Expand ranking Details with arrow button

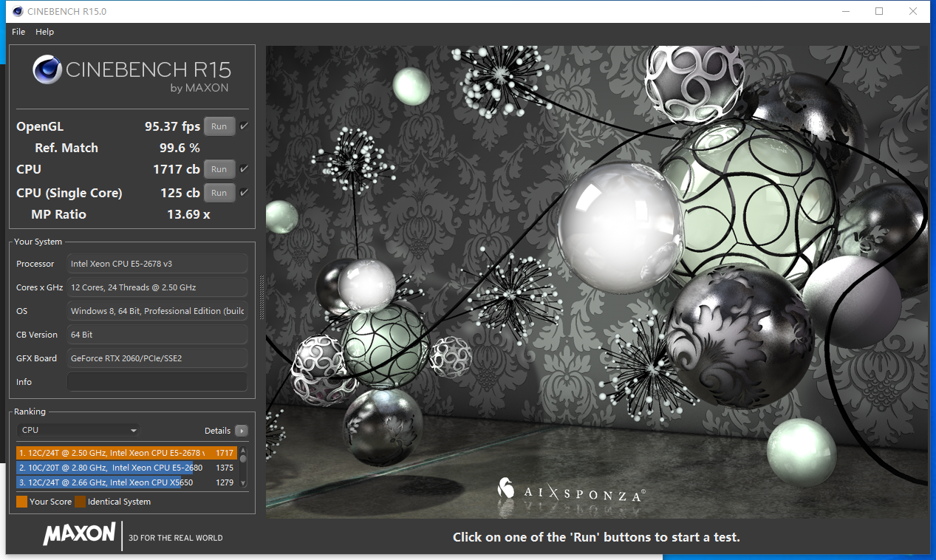[x=242, y=431]
